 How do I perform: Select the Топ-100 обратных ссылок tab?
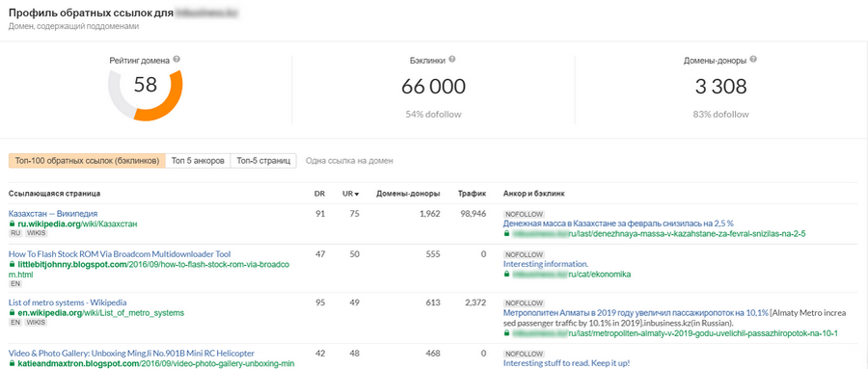click(x=87, y=161)
